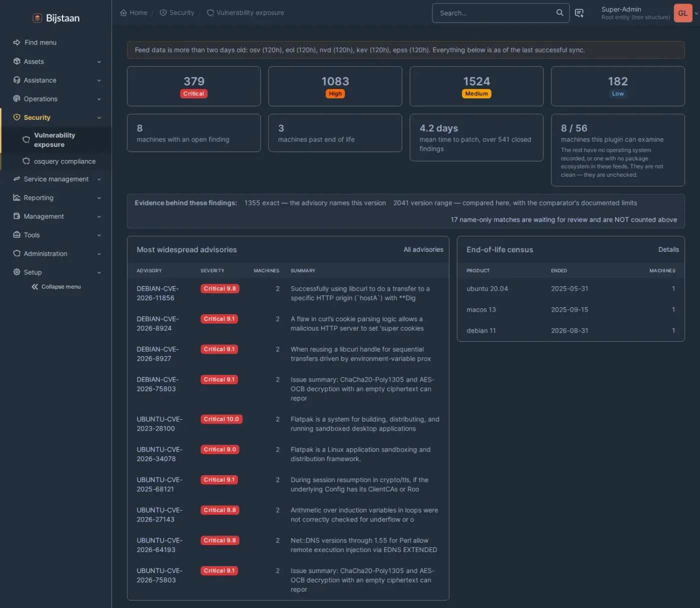Click the Assistance headset icon
The image size is (700, 608).
pos(16,80)
